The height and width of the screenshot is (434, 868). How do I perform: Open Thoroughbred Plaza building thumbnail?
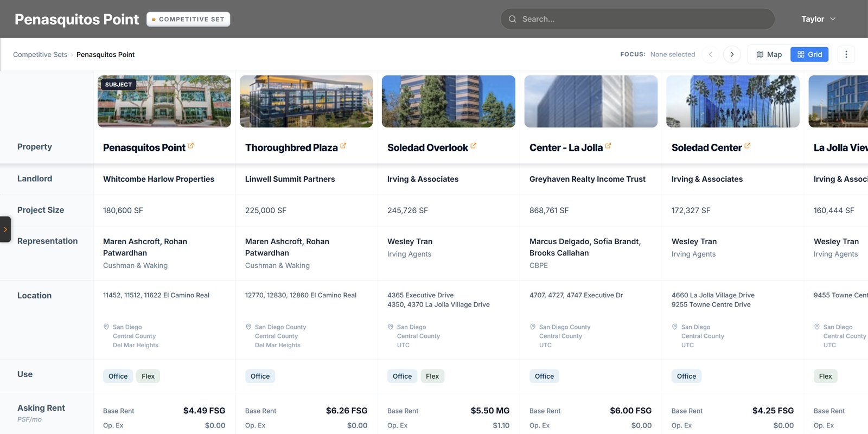point(307,101)
